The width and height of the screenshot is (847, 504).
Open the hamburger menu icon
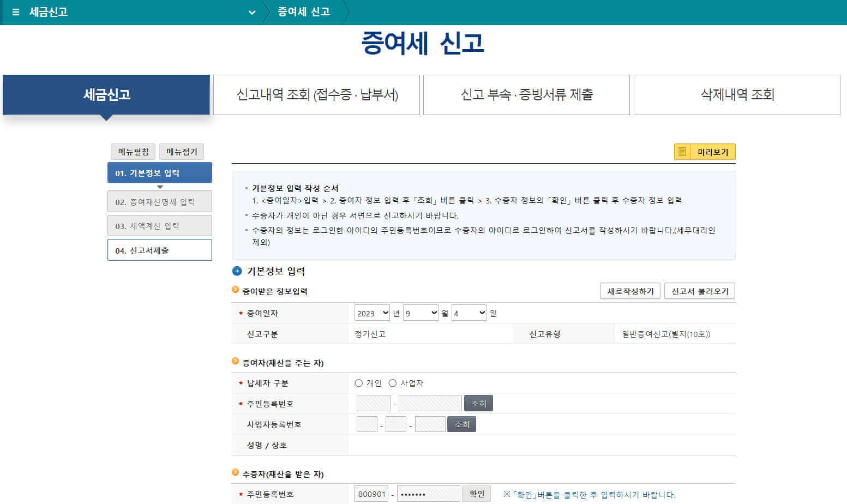click(x=16, y=12)
